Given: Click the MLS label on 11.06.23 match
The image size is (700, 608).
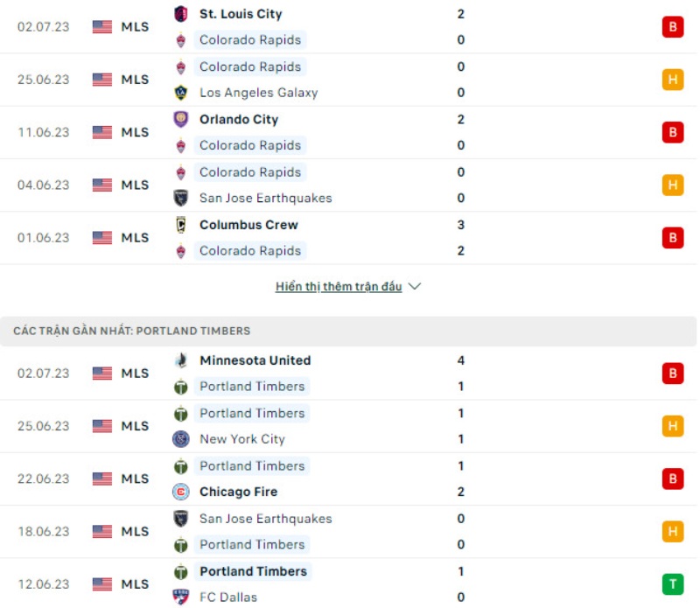Looking at the screenshot, I should point(135,132).
